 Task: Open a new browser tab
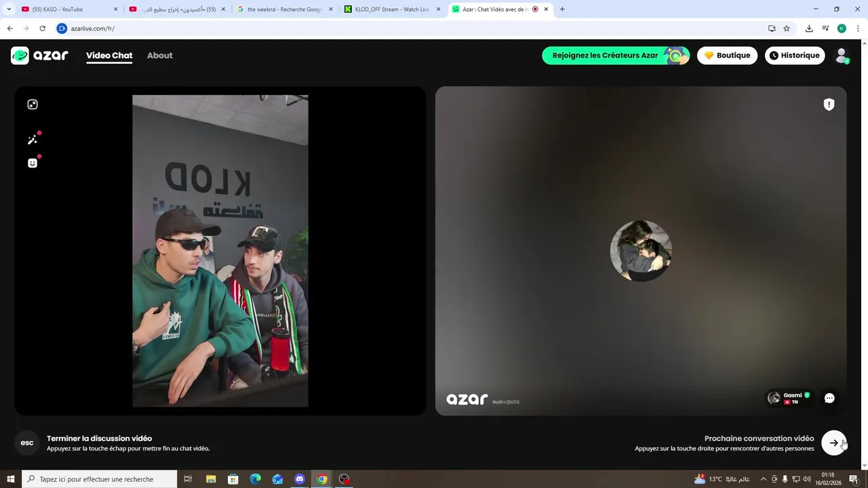coord(562,9)
